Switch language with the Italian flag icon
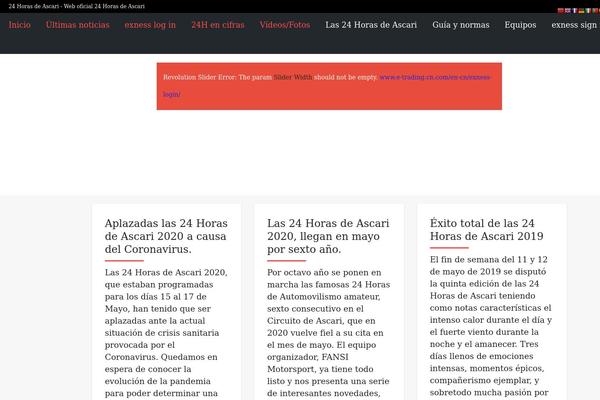The image size is (600, 400). pyautogui.click(x=588, y=11)
